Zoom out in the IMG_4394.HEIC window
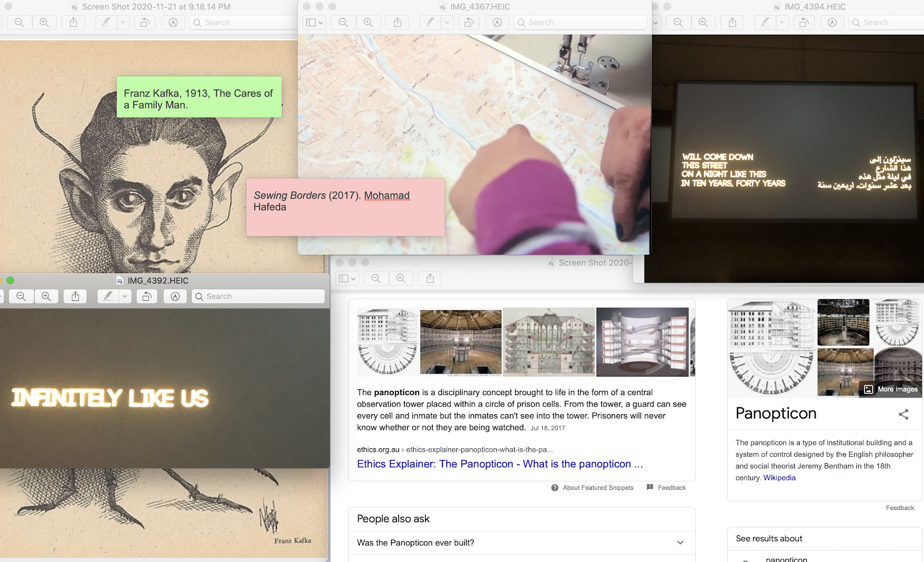Viewport: 924px width, 562px height. coord(678,23)
